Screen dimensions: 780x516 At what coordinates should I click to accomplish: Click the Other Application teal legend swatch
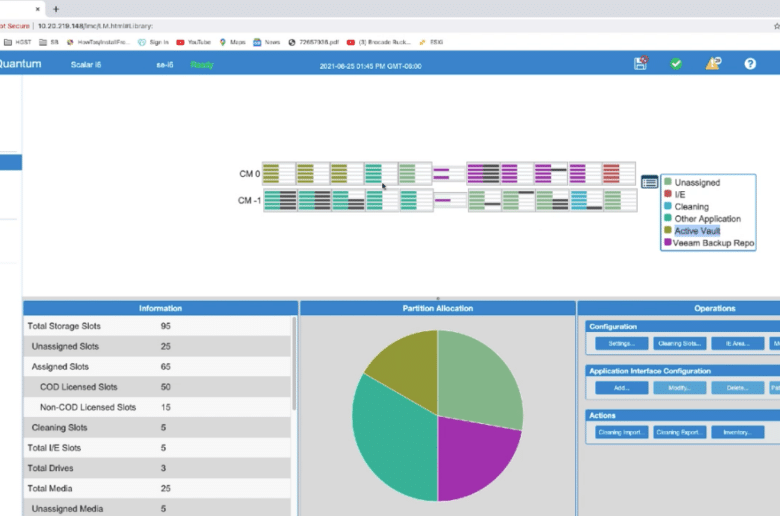coord(668,218)
